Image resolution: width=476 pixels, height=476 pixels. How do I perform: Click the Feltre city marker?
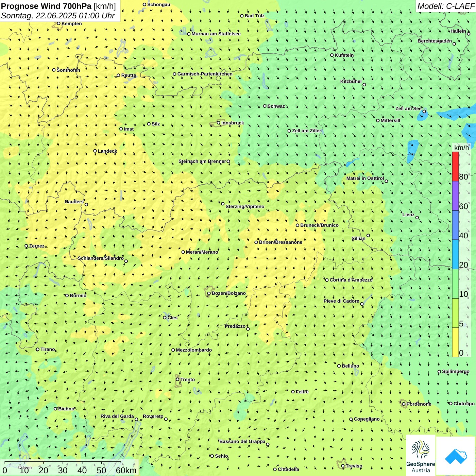(293, 392)
